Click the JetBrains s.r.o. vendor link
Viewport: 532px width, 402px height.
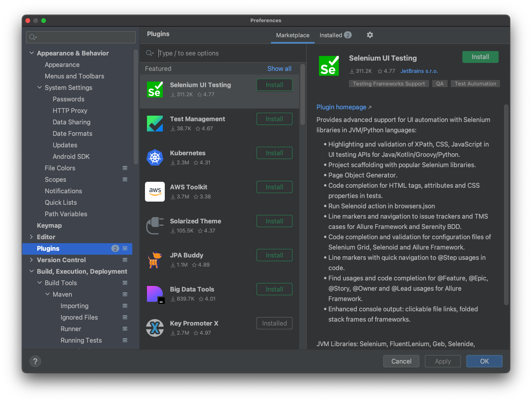(419, 71)
